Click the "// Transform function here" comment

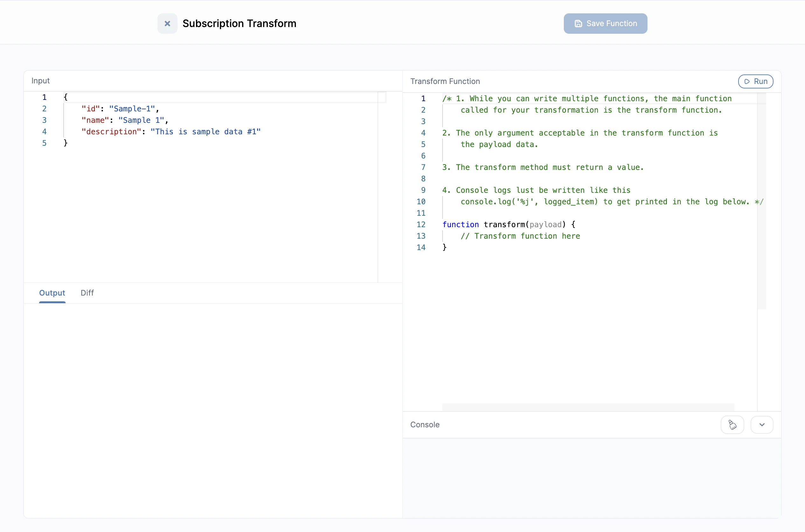click(x=520, y=236)
